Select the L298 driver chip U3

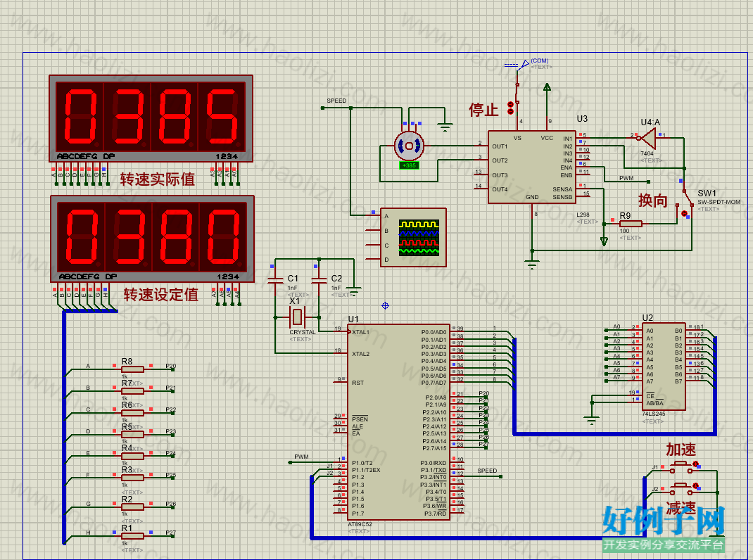(531, 167)
